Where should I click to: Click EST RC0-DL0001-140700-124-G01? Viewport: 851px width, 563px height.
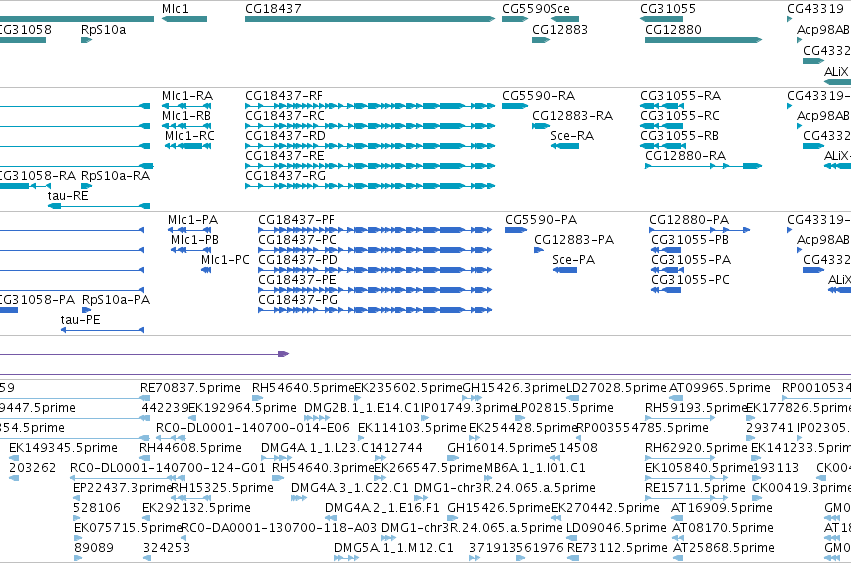click(168, 469)
